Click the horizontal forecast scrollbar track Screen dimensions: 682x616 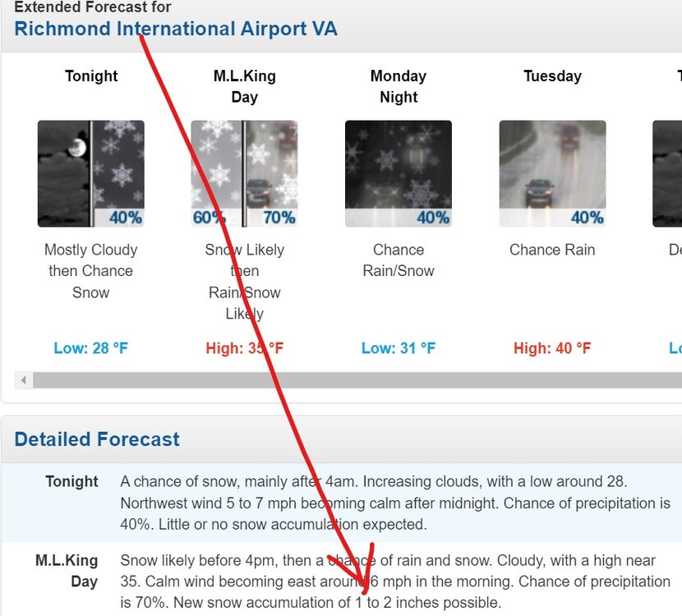(357, 380)
